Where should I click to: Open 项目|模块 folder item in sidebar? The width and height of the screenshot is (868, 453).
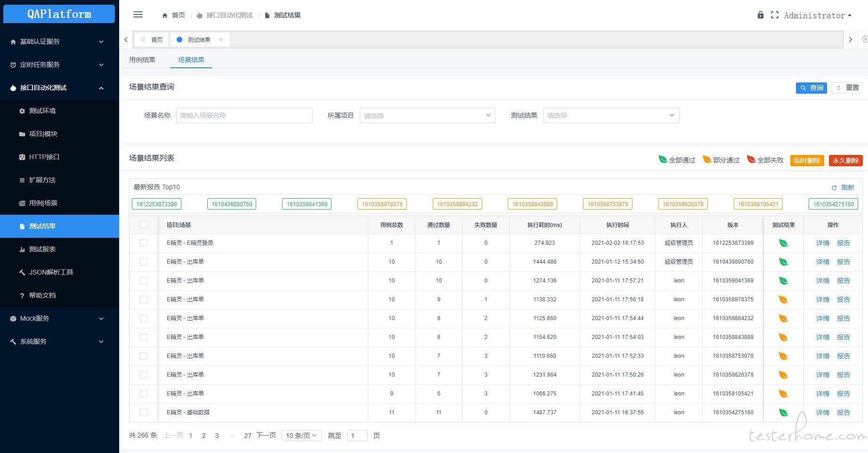point(59,134)
